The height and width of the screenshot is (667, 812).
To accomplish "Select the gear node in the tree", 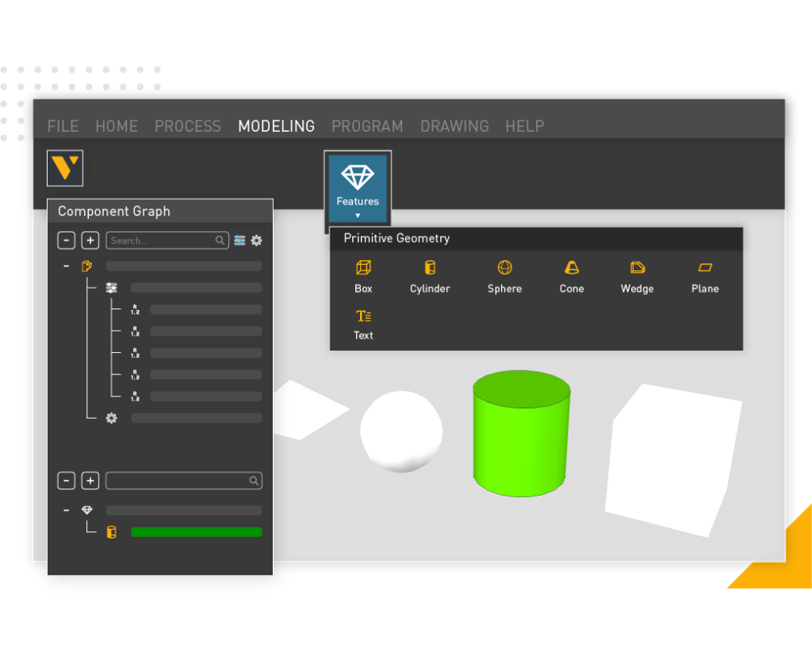I will 111,418.
